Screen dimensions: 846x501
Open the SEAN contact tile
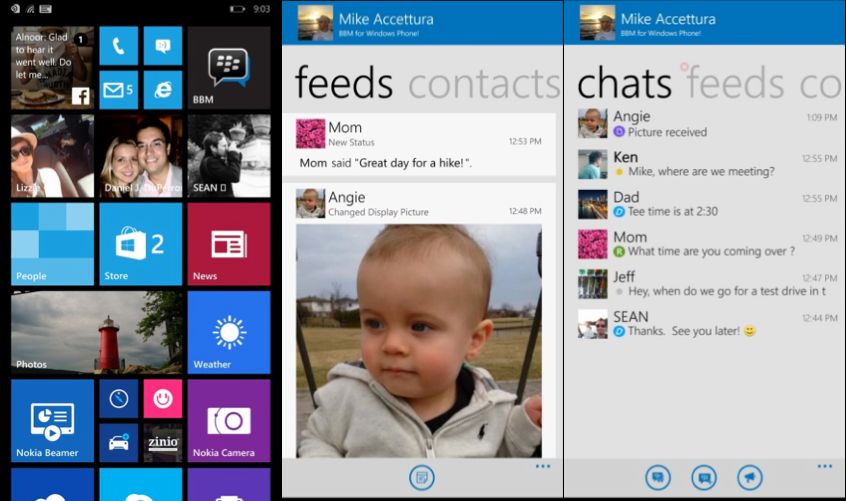[229, 156]
